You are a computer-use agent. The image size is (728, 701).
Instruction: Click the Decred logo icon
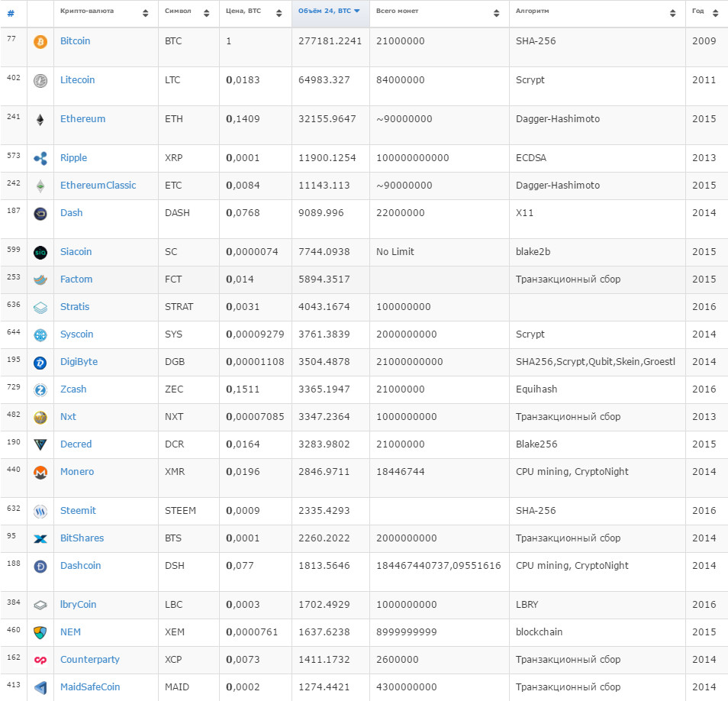(40, 445)
